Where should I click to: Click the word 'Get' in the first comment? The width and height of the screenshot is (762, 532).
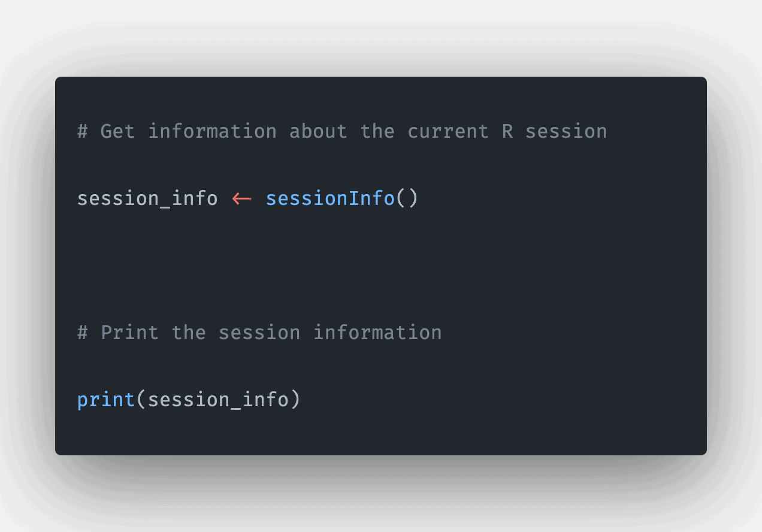117,131
